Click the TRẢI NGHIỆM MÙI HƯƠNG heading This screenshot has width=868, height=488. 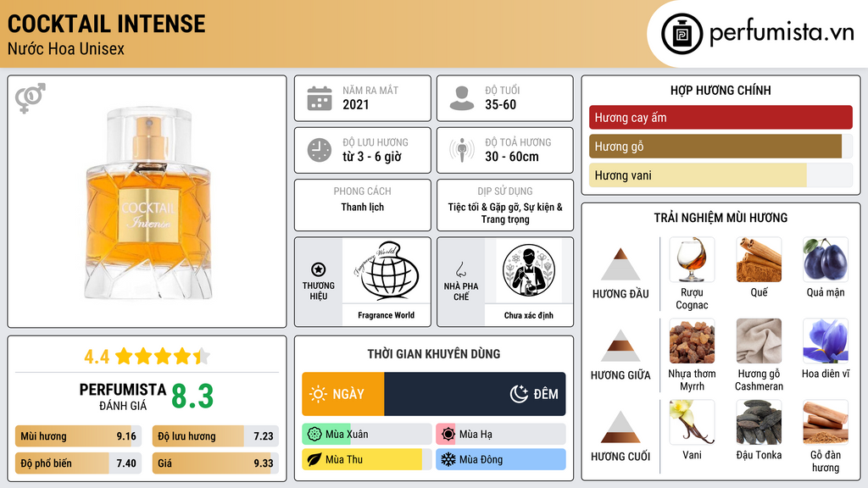[x=721, y=218]
